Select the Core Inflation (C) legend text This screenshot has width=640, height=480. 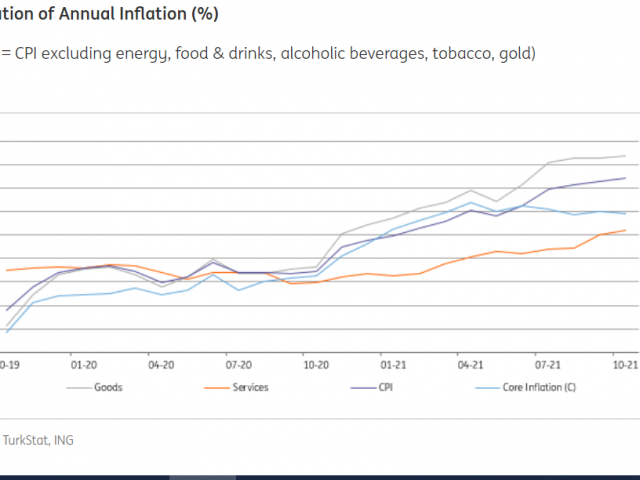(541, 387)
